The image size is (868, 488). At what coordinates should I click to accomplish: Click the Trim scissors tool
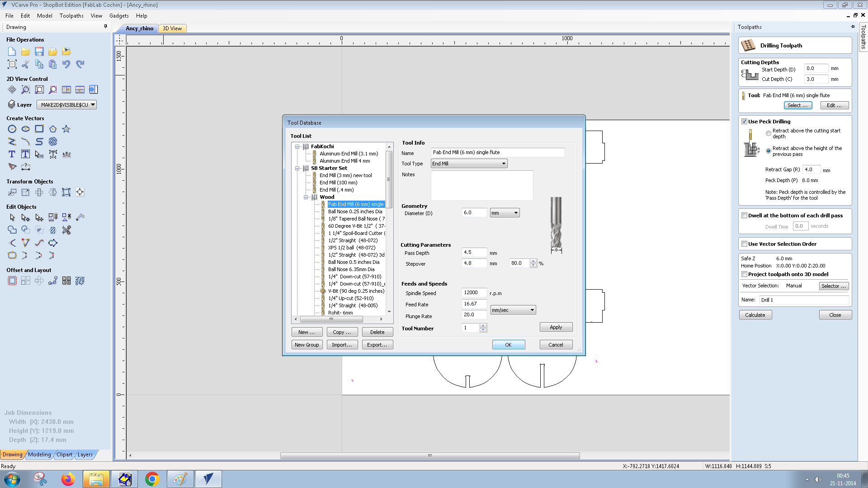click(66, 230)
